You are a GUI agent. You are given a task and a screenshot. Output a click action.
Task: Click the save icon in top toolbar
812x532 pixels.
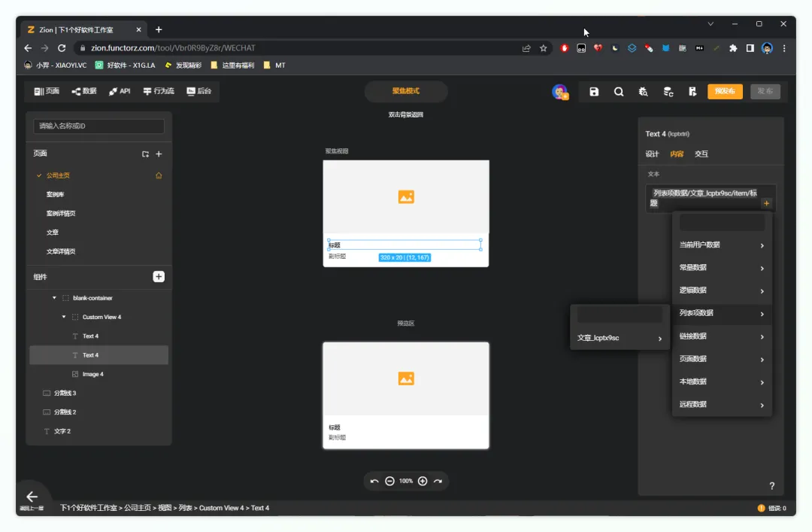point(594,92)
